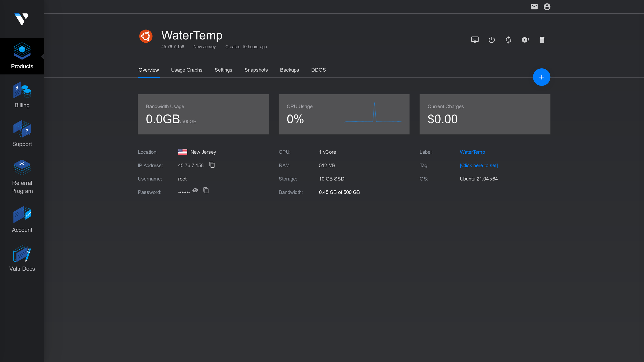Click the WaterTemp label link
644x362 pixels.
point(472,152)
